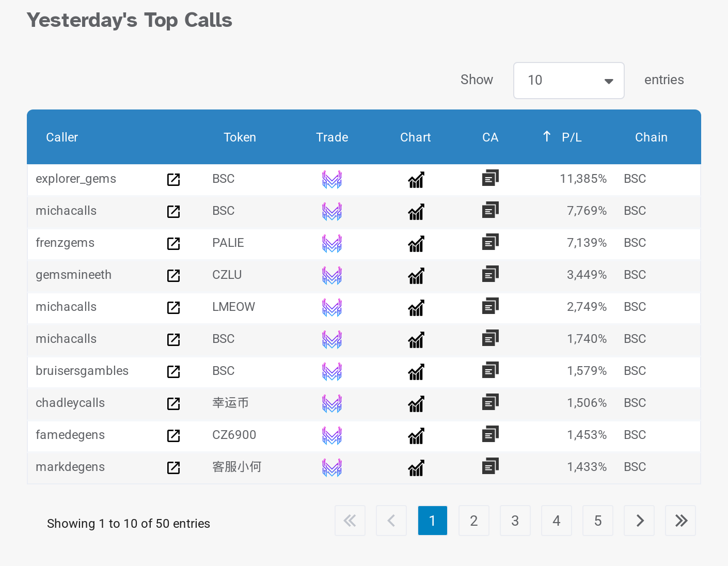Copy contract address in explorer_gems row
Screen dimensions: 728x566
pyautogui.click(x=490, y=179)
